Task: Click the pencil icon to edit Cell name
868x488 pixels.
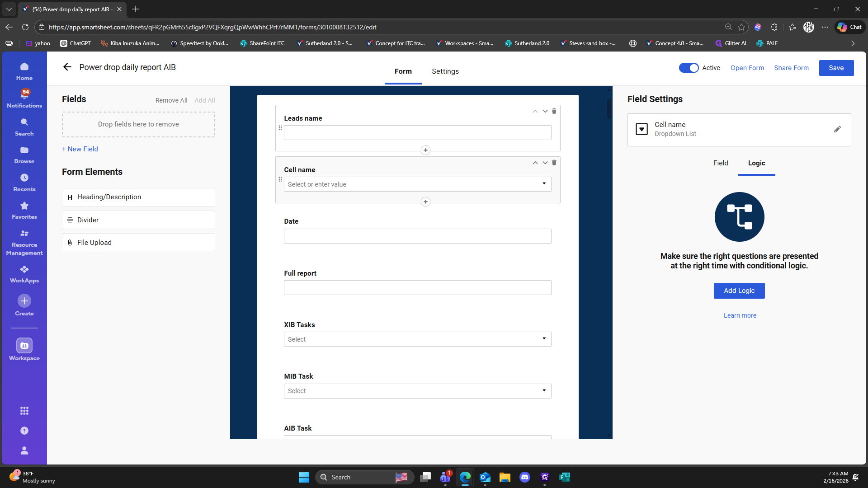Action: click(x=837, y=129)
